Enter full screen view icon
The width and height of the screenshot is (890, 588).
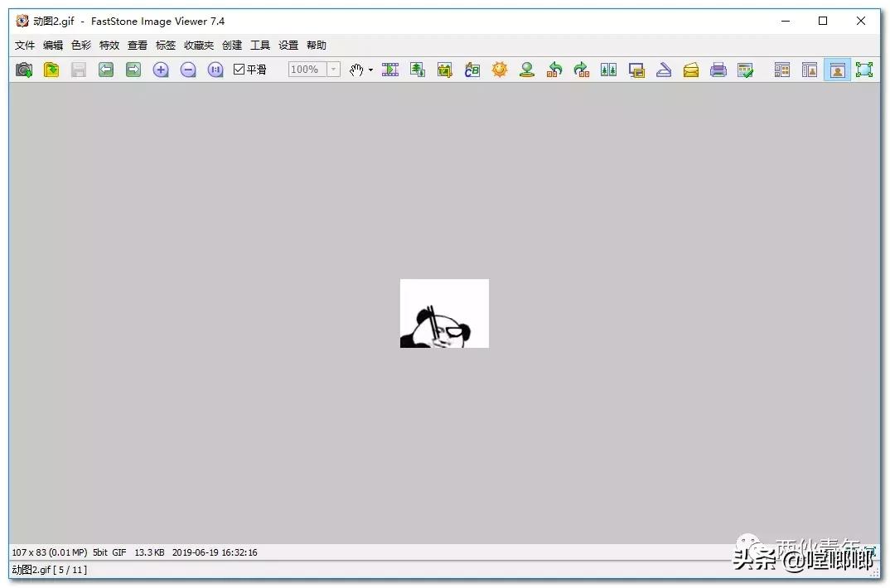point(864,70)
